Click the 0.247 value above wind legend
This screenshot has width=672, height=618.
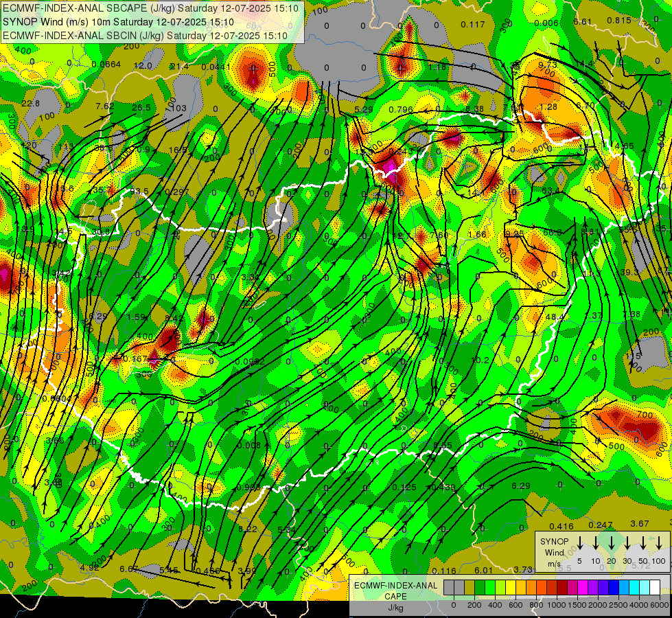pyautogui.click(x=601, y=525)
